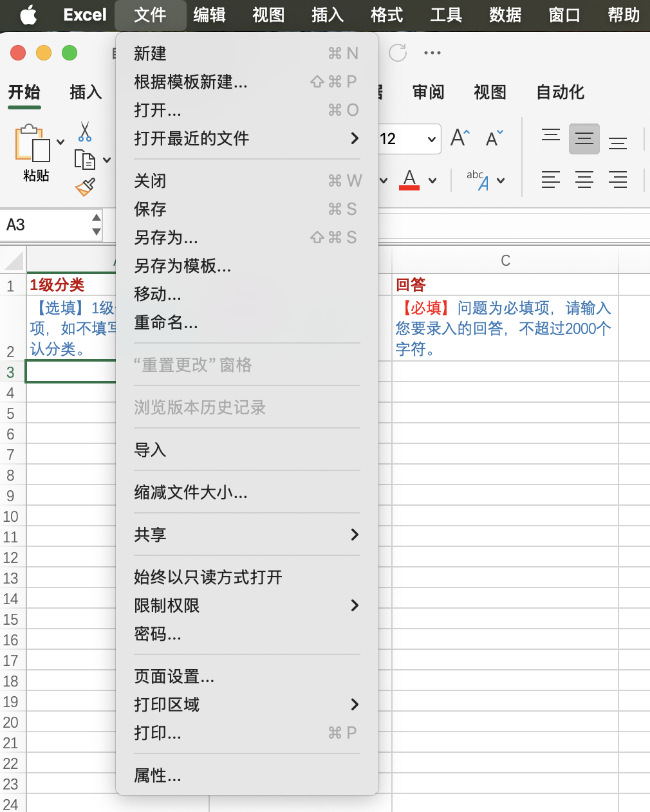Open the phonetic guide dropdown arrow
650x812 pixels.
501,181
